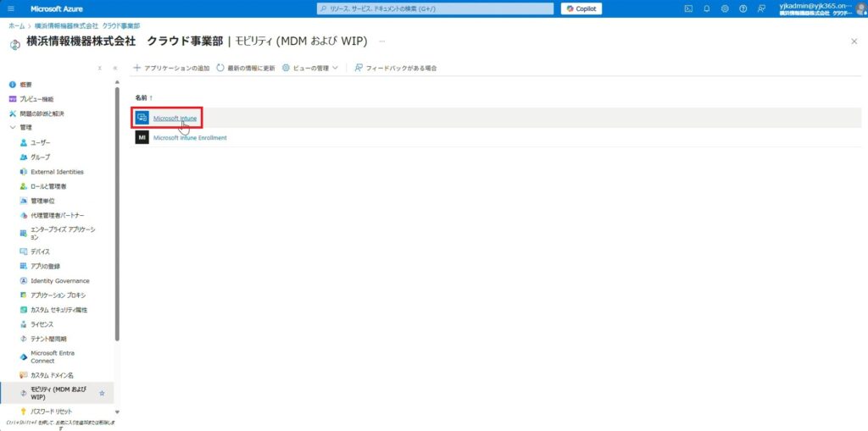Collapse the sidebar with double chevron
Viewport: 868px width, 431px height.
point(114,68)
